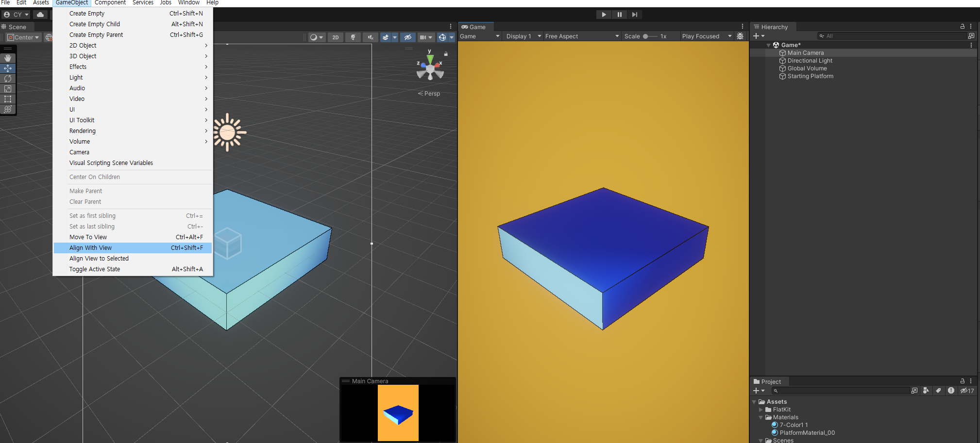980x443 pixels.
Task: Open the Project create plus button
Action: (x=759, y=391)
